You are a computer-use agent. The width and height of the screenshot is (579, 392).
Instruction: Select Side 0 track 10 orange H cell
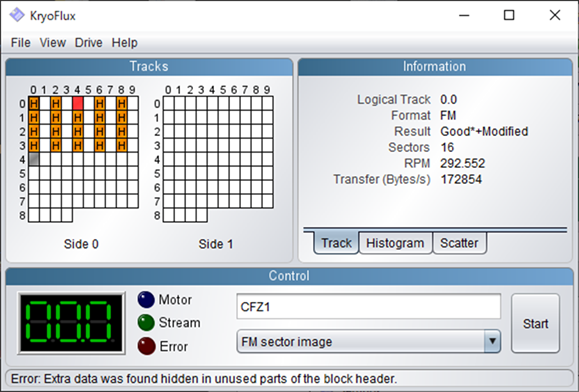click(x=34, y=117)
